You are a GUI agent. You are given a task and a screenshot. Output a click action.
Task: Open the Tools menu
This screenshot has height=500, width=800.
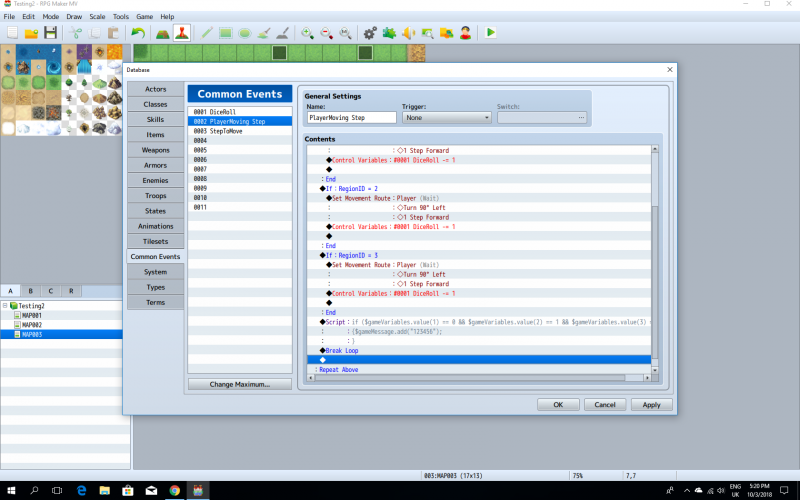tap(121, 16)
